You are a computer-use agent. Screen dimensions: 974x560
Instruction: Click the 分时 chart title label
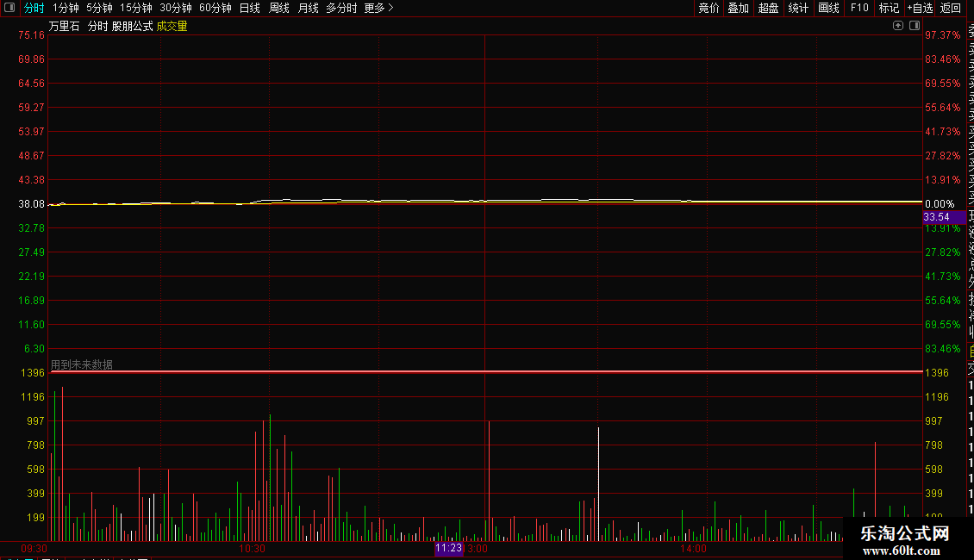point(97,26)
